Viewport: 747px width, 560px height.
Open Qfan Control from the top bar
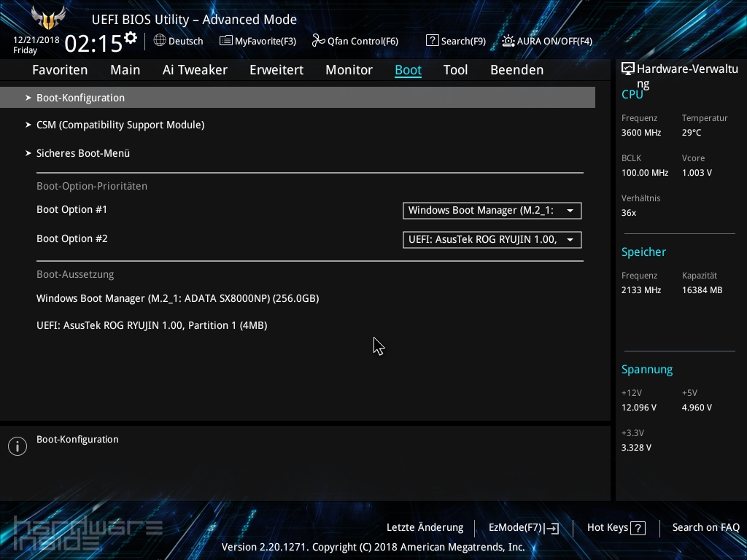(x=355, y=41)
